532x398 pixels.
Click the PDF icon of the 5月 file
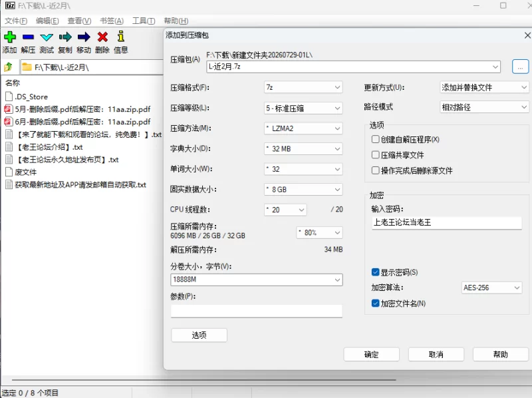pyautogui.click(x=9, y=109)
